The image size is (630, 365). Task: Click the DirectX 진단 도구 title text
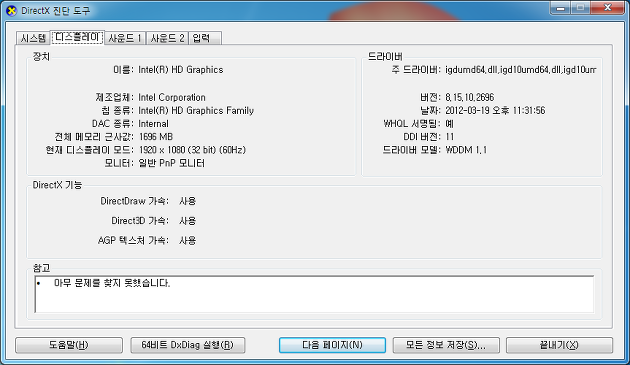tap(55, 11)
